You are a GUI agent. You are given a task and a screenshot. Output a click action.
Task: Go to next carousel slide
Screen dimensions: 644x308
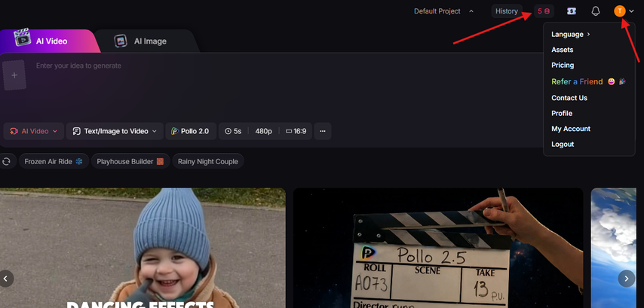click(627, 279)
